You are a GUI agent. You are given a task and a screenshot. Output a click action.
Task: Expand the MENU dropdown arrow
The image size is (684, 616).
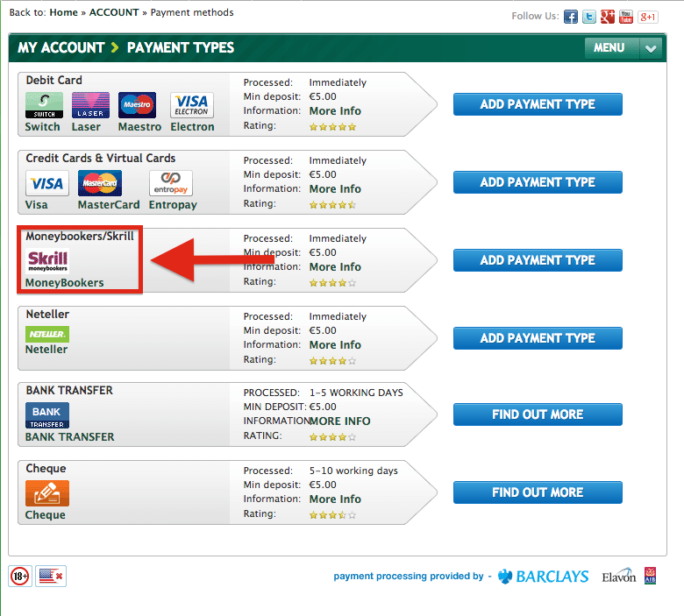point(651,48)
